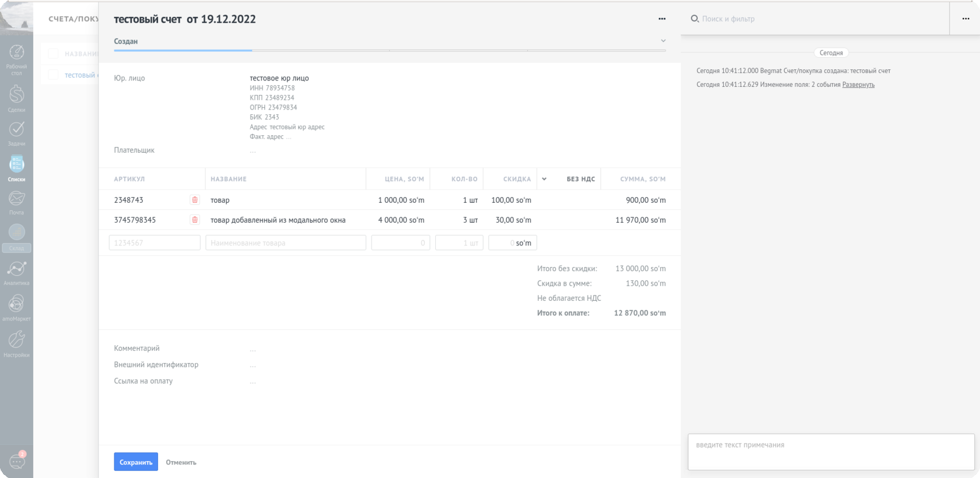Open the amoМаркет sidebar icon
Viewport: 980px width, 478px height.
pos(16,307)
